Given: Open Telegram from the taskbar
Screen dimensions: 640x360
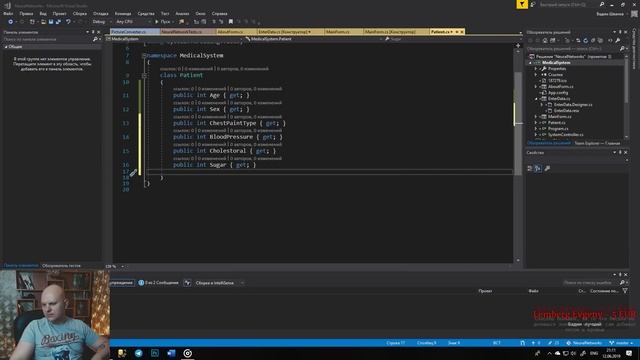Looking at the screenshot, I should [138, 353].
